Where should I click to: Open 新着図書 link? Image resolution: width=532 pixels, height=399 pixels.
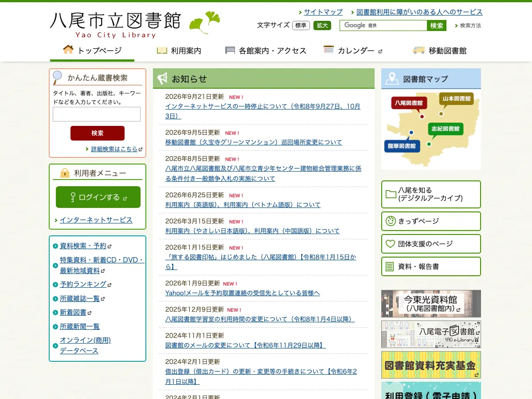(x=73, y=313)
